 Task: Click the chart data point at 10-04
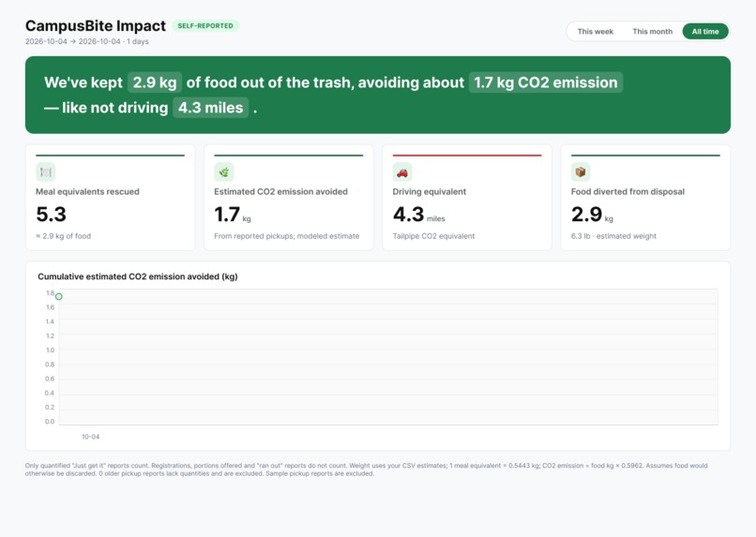point(59,297)
